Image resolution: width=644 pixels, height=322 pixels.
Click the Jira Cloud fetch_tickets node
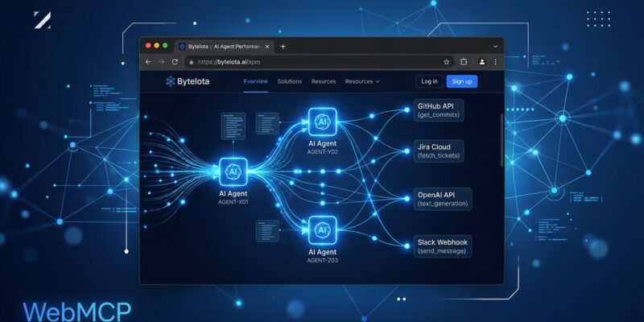tap(439, 151)
